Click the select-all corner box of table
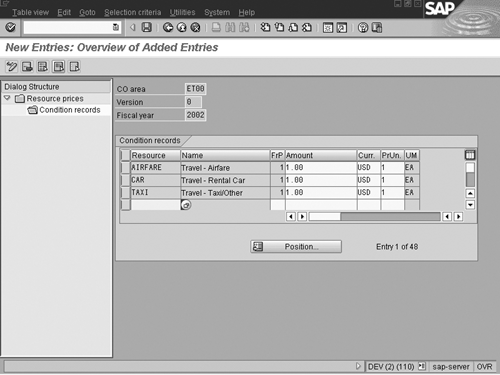This screenshot has height=375, width=500. point(125,155)
